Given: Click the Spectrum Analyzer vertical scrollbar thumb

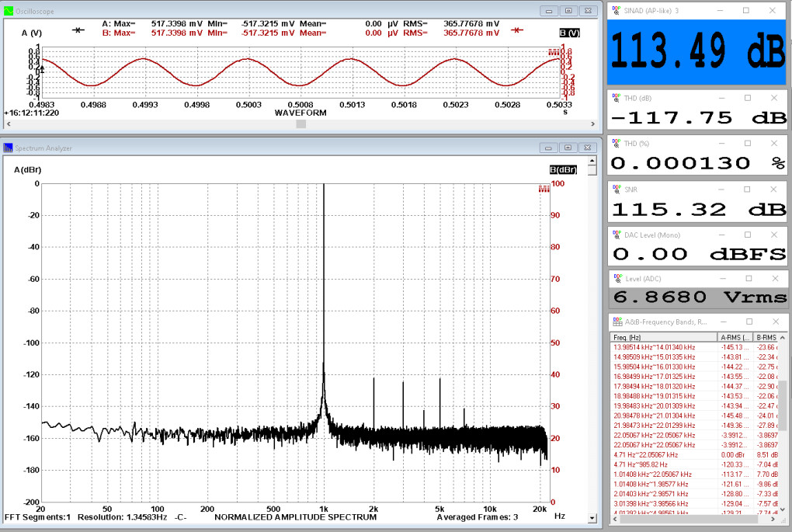Looking at the screenshot, I should coord(592,171).
